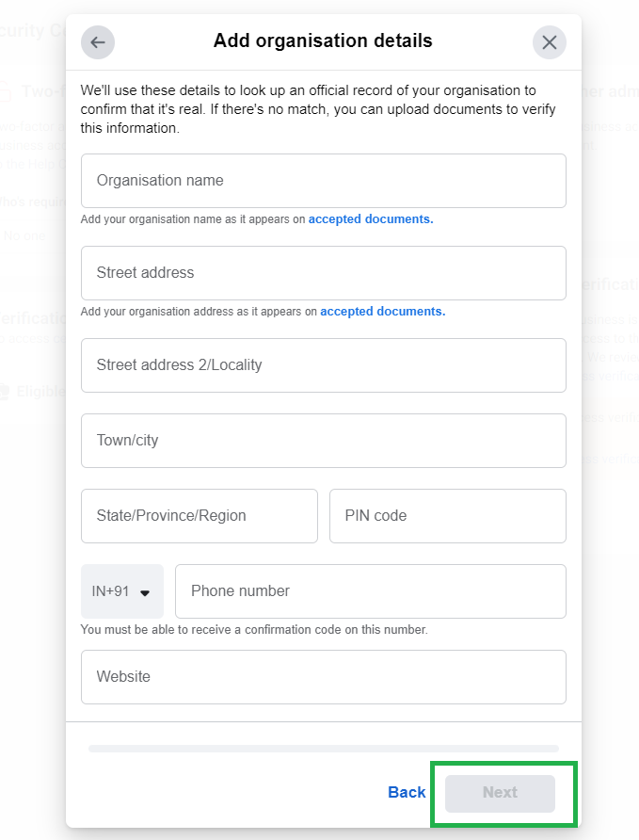Open accepted documents link under Organisation name
The height and width of the screenshot is (840, 639).
click(x=371, y=219)
